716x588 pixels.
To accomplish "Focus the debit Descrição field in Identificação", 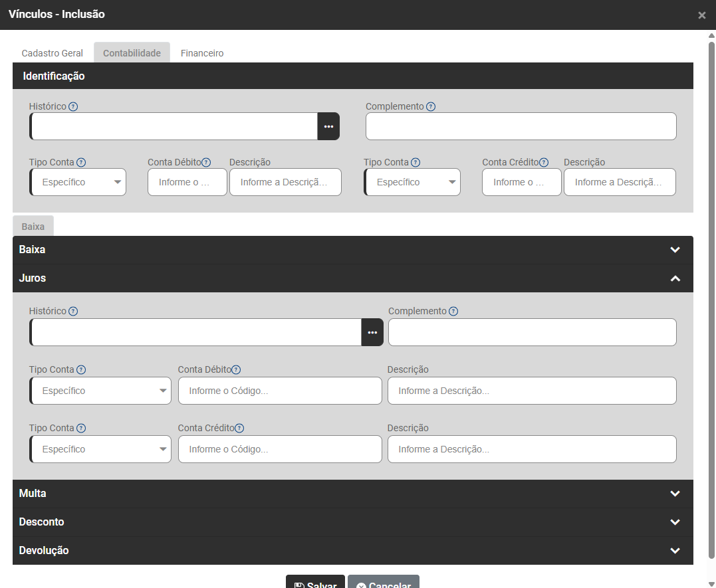I will [x=285, y=182].
